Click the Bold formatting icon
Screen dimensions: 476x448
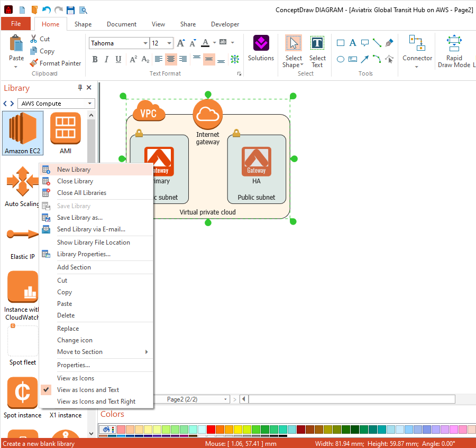coord(95,59)
